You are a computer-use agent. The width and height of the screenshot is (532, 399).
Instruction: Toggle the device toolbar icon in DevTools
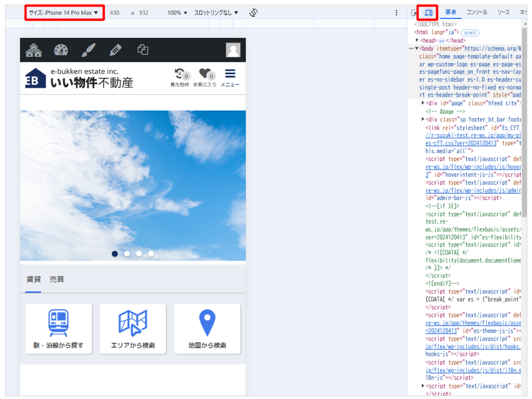click(428, 12)
